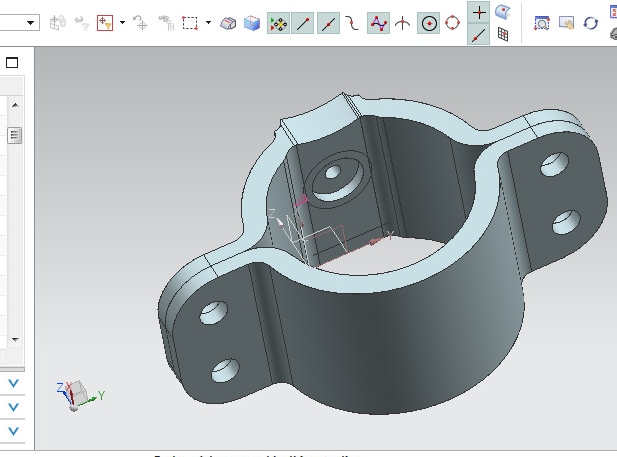The width and height of the screenshot is (617, 457).
Task: Select the Arc Center snap icon
Action: (x=429, y=22)
